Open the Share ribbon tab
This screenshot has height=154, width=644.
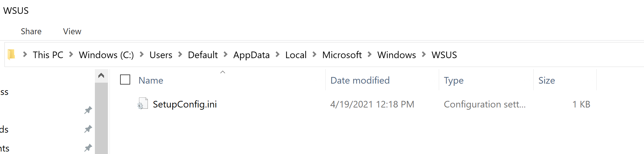pyautogui.click(x=31, y=31)
